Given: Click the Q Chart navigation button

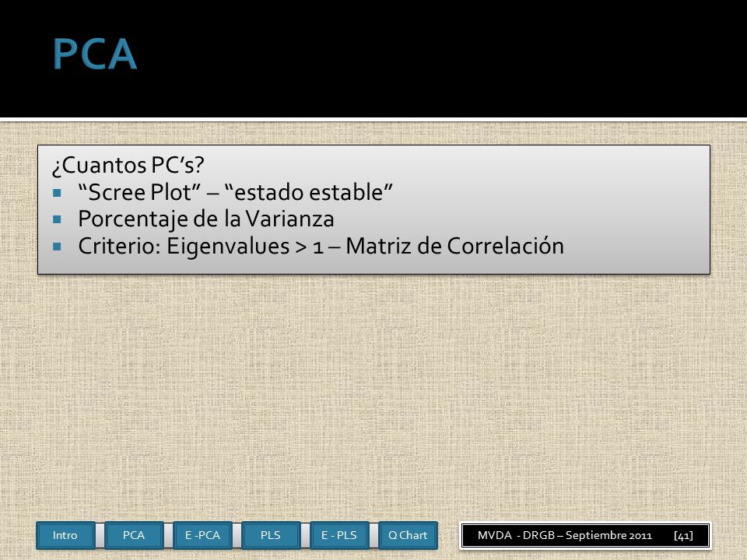Looking at the screenshot, I should [x=408, y=535].
